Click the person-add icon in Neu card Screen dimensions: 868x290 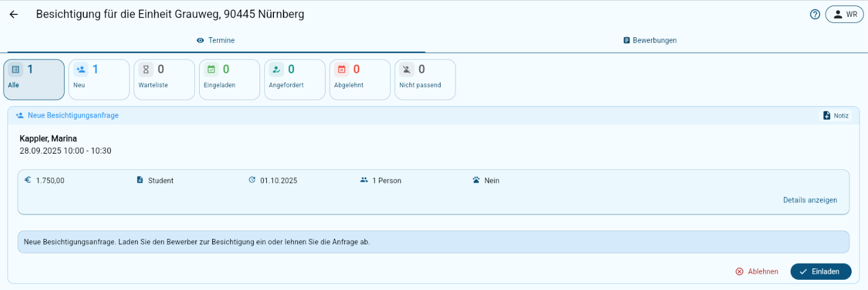click(81, 69)
